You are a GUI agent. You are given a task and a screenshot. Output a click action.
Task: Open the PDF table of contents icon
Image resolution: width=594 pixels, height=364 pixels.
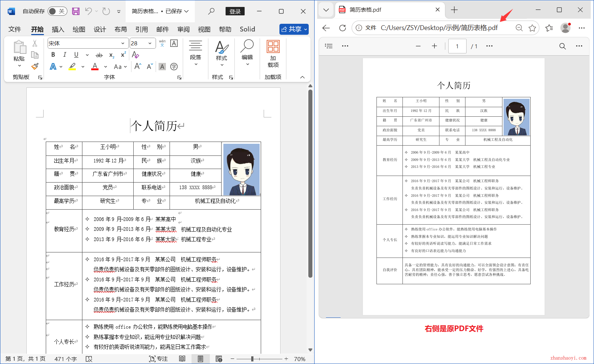pyautogui.click(x=329, y=46)
